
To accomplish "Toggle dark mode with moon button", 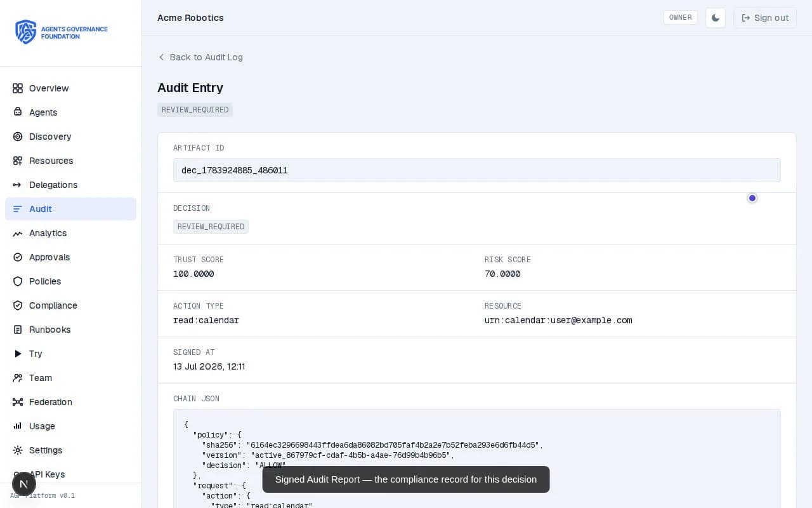I will (716, 18).
